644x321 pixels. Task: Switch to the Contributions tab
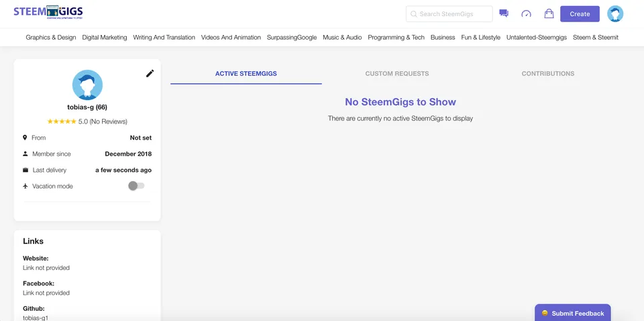pyautogui.click(x=548, y=74)
